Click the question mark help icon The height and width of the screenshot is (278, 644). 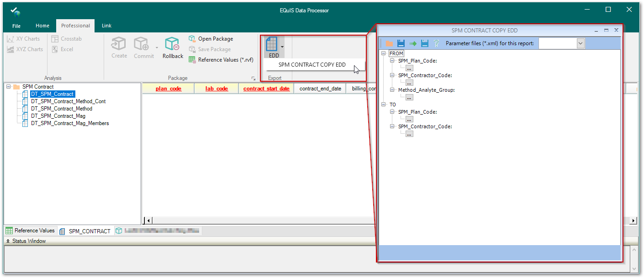click(436, 43)
